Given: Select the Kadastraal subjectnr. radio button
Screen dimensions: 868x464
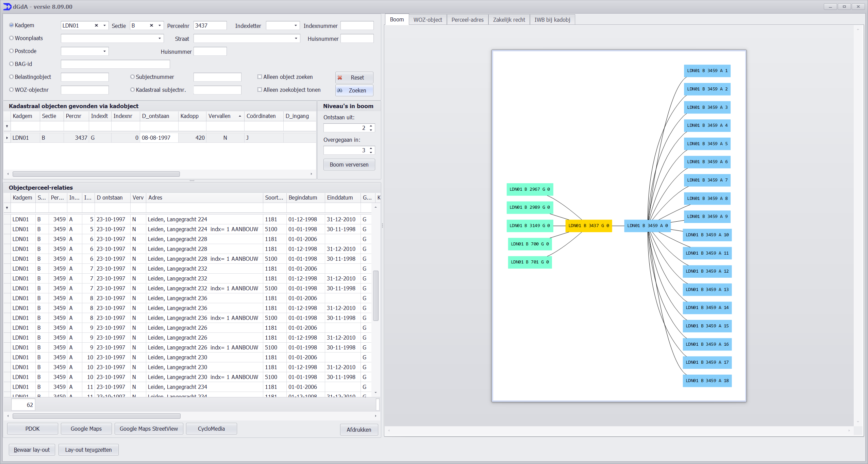Looking at the screenshot, I should [x=133, y=90].
